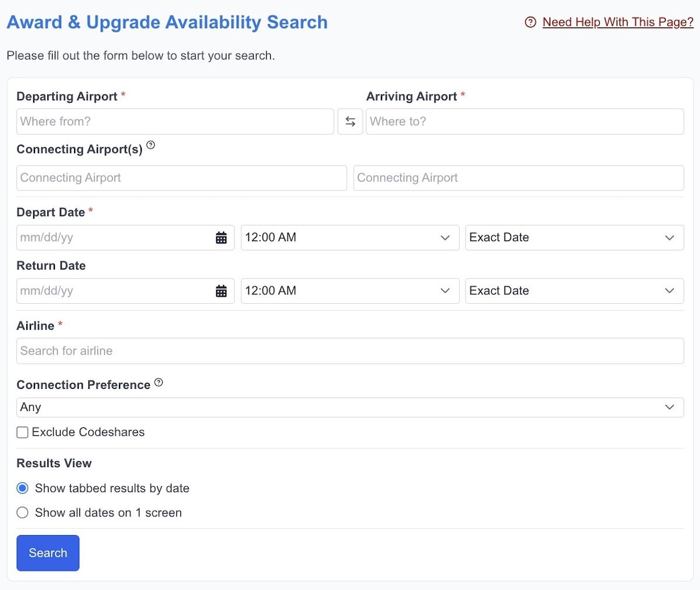Open the Return Date calendar icon
700x590 pixels.
coord(221,291)
